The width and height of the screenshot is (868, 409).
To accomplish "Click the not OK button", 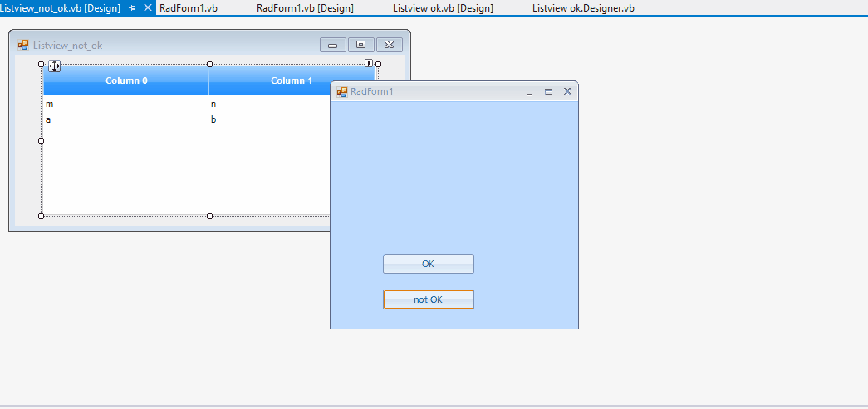I will [429, 299].
